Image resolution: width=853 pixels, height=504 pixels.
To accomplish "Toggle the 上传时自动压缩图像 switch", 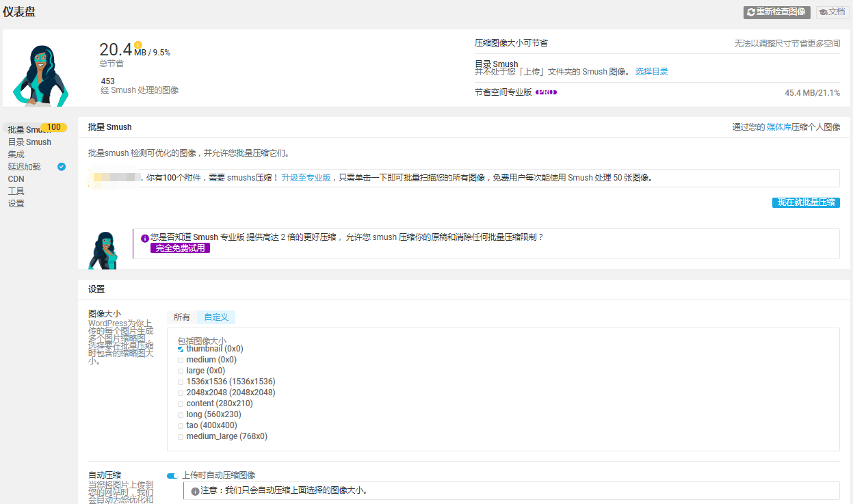I will (x=172, y=475).
